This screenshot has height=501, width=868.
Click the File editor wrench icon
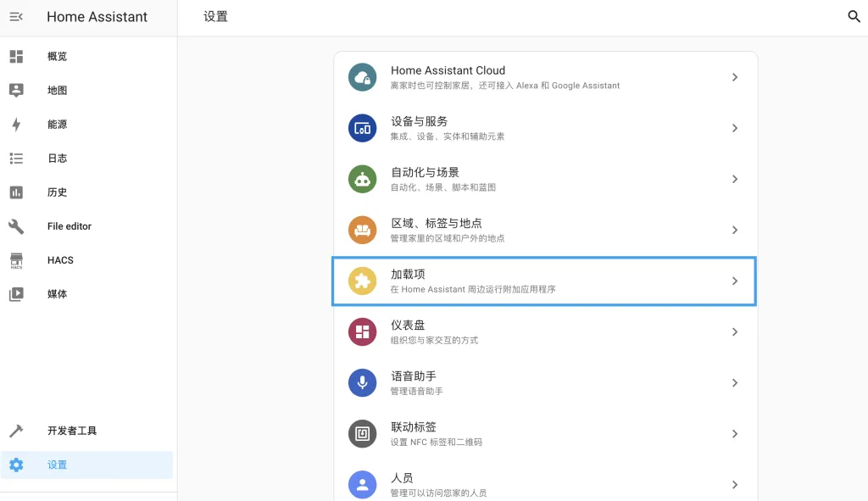coord(17,226)
